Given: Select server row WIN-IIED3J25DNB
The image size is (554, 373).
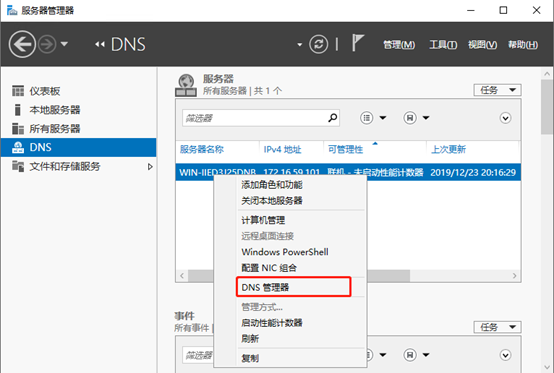Looking at the screenshot, I should (x=348, y=172).
